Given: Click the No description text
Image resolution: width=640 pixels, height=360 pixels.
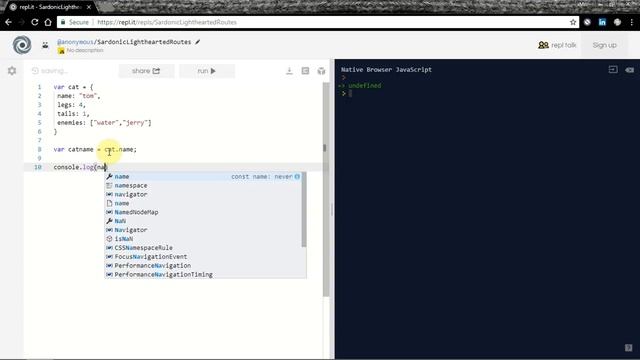Looking at the screenshot, I should pyautogui.click(x=85, y=50).
